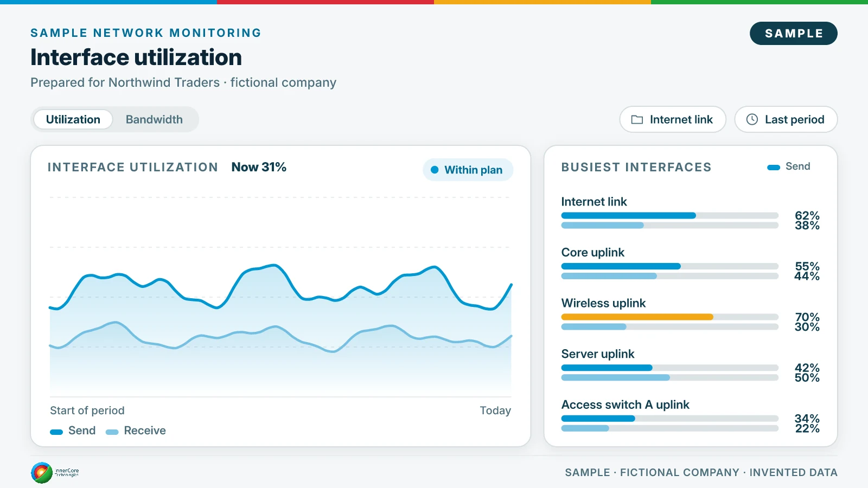The width and height of the screenshot is (868, 488).
Task: Click the Receive legend swatch under chart
Action: (112, 432)
